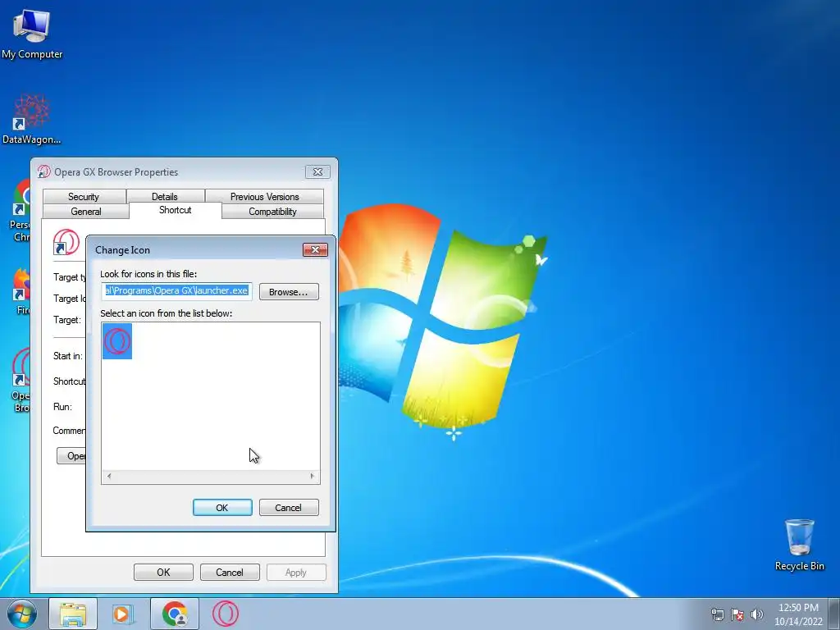The image size is (840, 630).
Task: Click Show Desktop strip at taskbar end
Action: pos(834,614)
